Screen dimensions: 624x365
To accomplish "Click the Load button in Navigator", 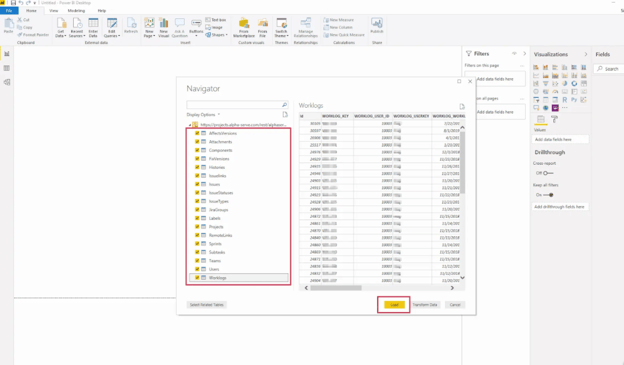I will 394,305.
